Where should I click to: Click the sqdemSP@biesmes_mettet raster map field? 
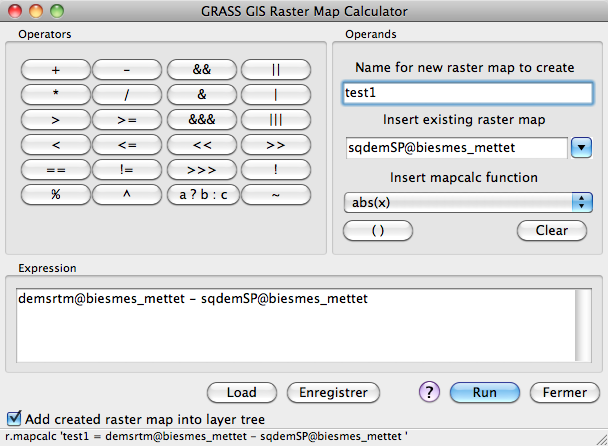coord(455,148)
